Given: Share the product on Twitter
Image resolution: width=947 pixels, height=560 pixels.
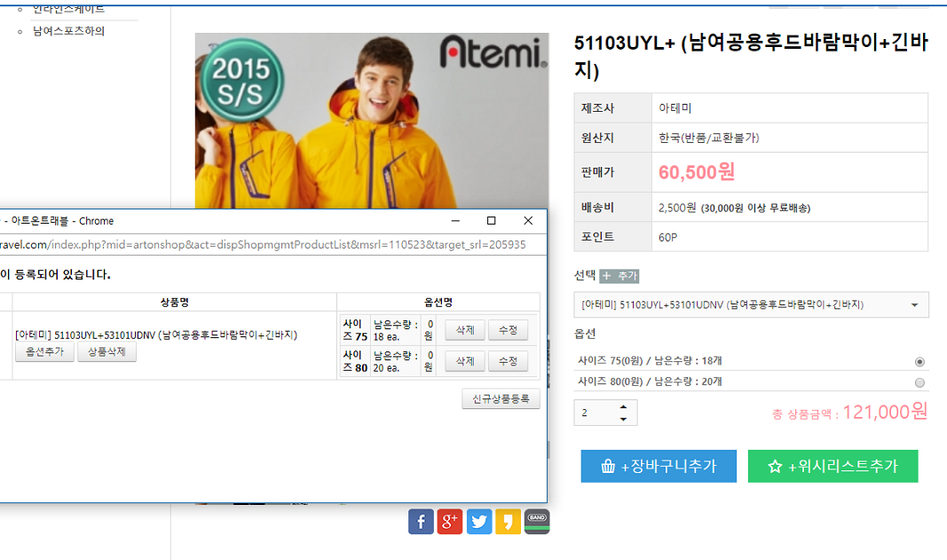Looking at the screenshot, I should 479,521.
